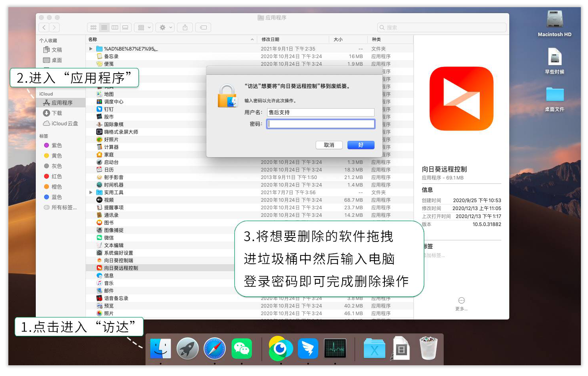
Task: Open Finder from the Dock
Action: (x=161, y=349)
